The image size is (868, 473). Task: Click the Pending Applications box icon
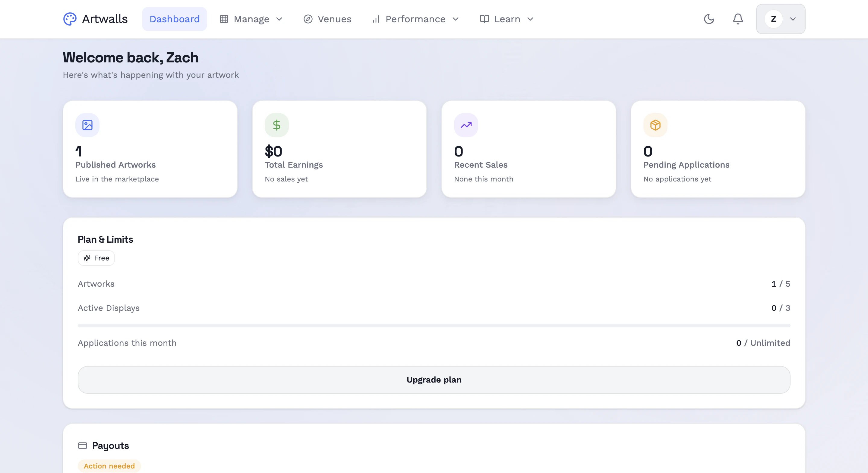pos(655,125)
